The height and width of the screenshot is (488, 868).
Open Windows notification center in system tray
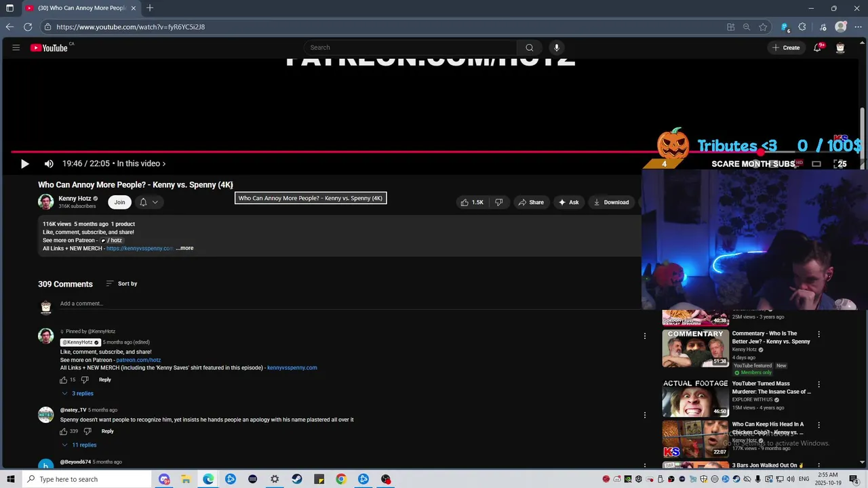(854, 479)
